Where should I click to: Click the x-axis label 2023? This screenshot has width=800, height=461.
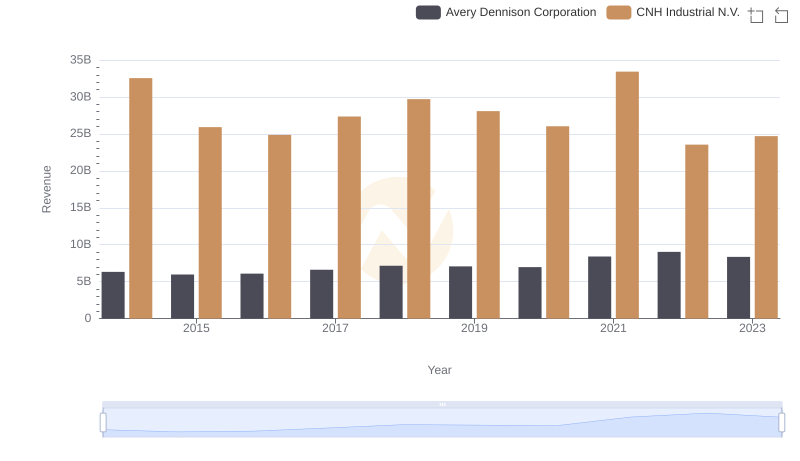pyautogui.click(x=753, y=328)
